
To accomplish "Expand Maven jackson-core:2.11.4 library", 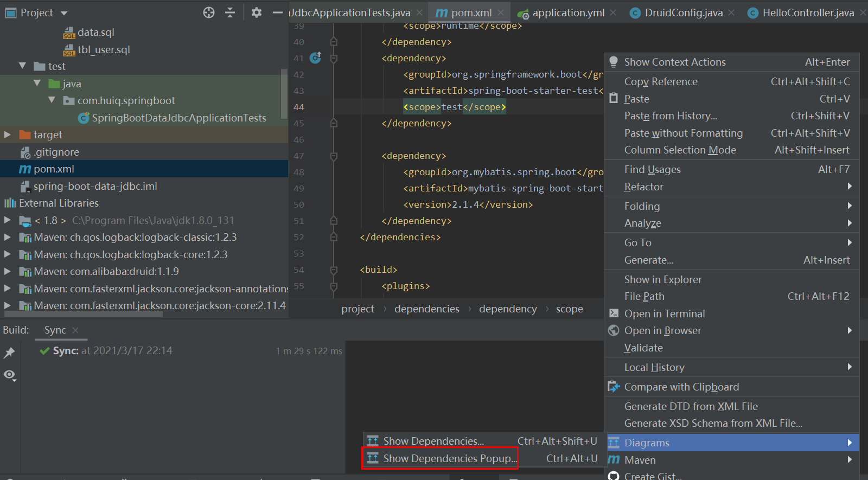I will [x=8, y=305].
